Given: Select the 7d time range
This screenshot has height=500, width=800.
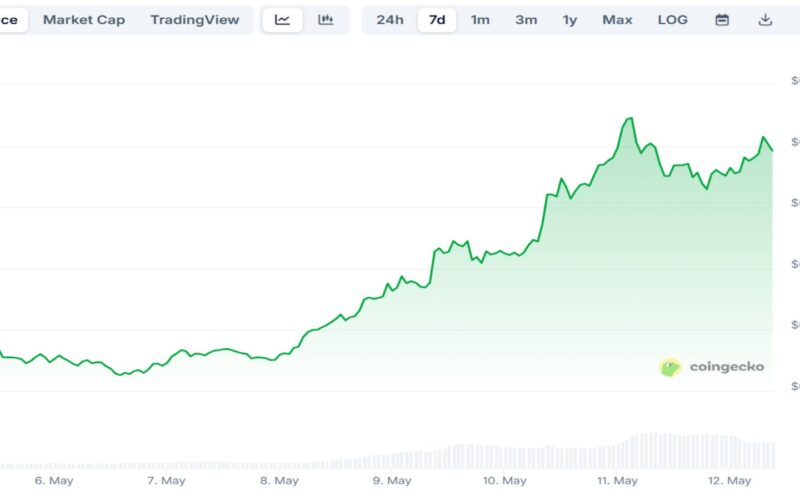Looking at the screenshot, I should 437,20.
